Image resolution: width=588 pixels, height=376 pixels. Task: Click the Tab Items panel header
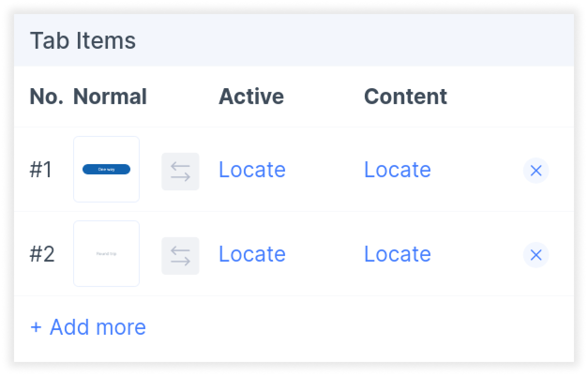(294, 40)
